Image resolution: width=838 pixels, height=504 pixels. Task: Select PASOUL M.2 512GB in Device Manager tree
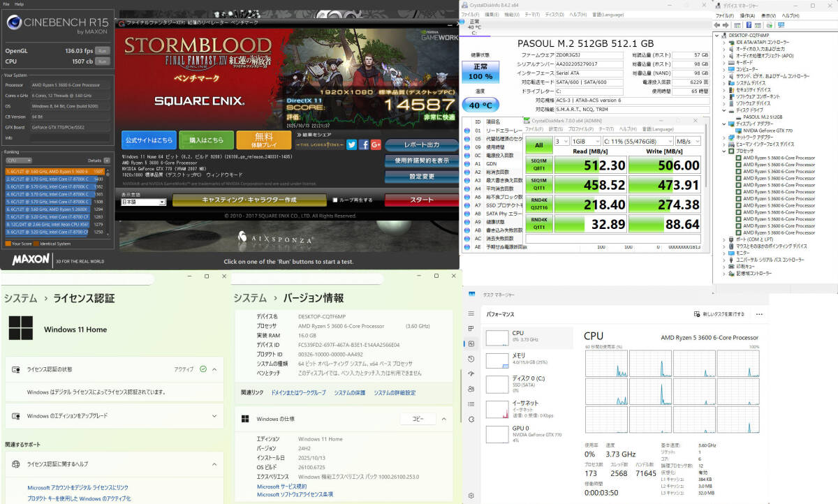coord(763,117)
